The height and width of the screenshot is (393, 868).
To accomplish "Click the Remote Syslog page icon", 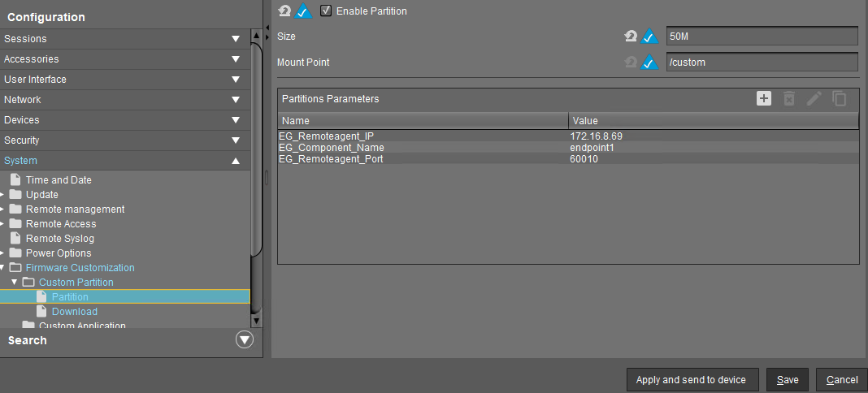I will click(x=15, y=238).
